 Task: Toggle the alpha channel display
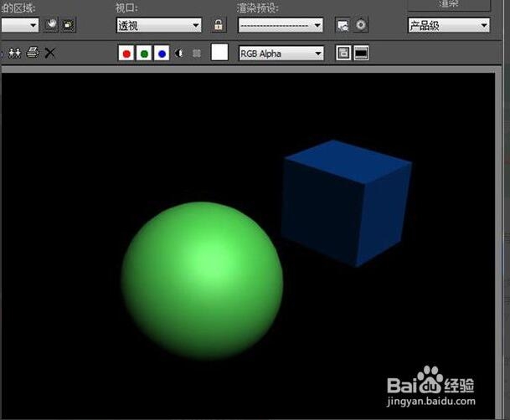pos(178,54)
